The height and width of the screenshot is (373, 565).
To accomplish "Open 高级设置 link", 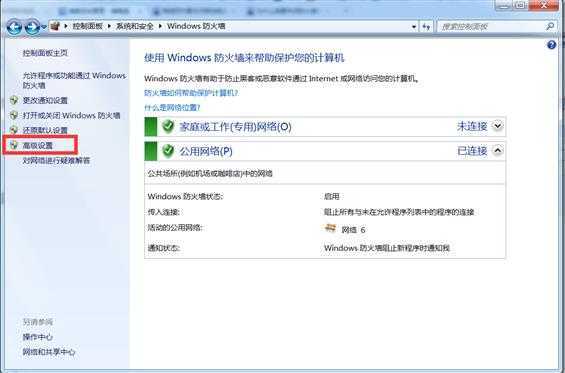I will tap(38, 145).
